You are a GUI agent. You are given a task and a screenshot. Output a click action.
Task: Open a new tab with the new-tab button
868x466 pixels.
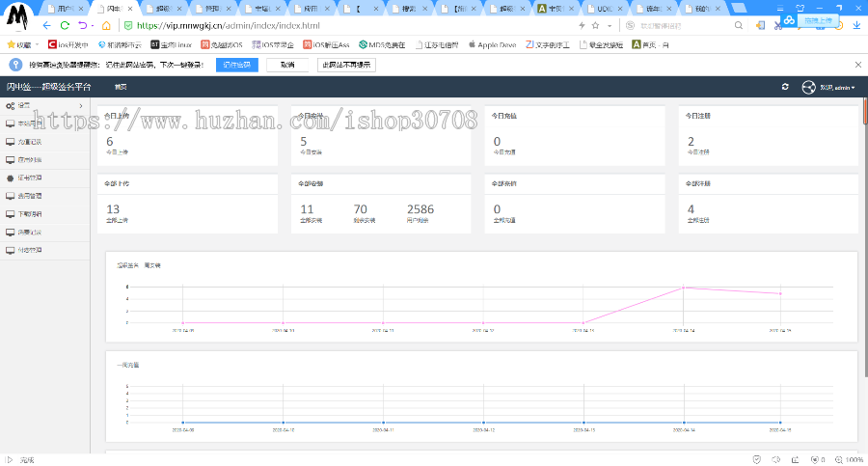pyautogui.click(x=739, y=9)
